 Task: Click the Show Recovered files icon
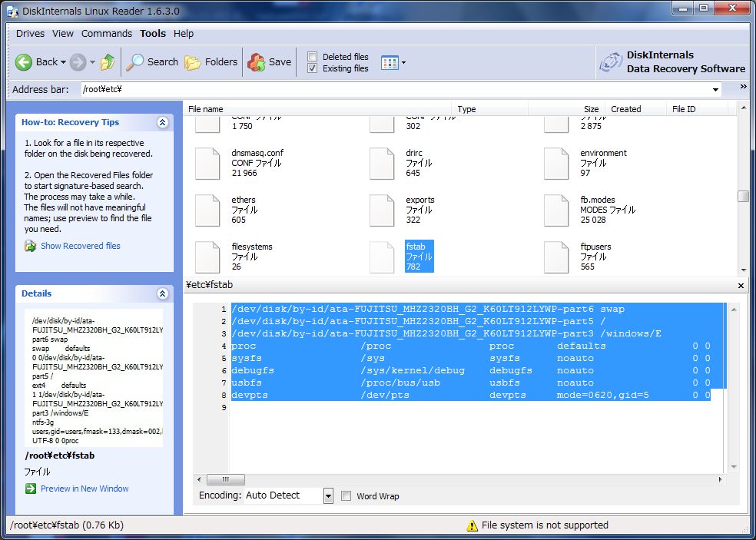(31, 246)
